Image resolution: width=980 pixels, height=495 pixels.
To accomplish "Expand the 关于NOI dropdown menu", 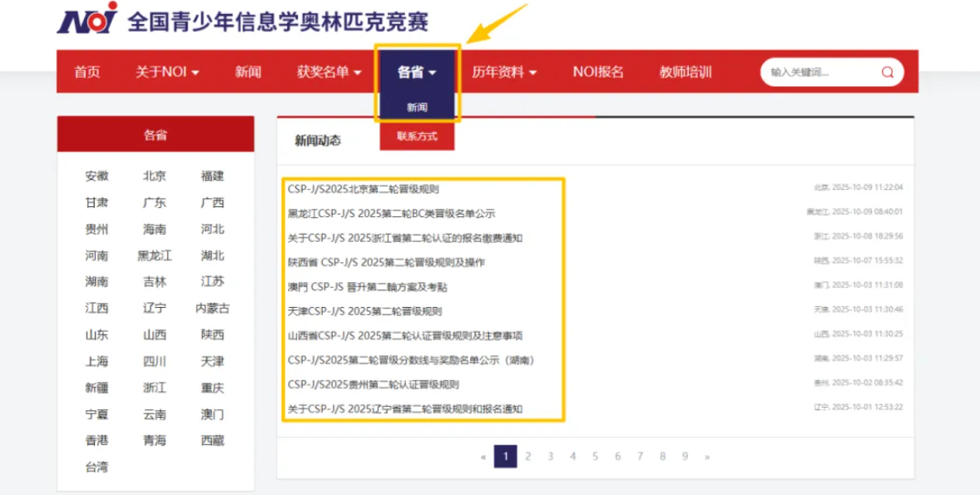I will pos(167,72).
